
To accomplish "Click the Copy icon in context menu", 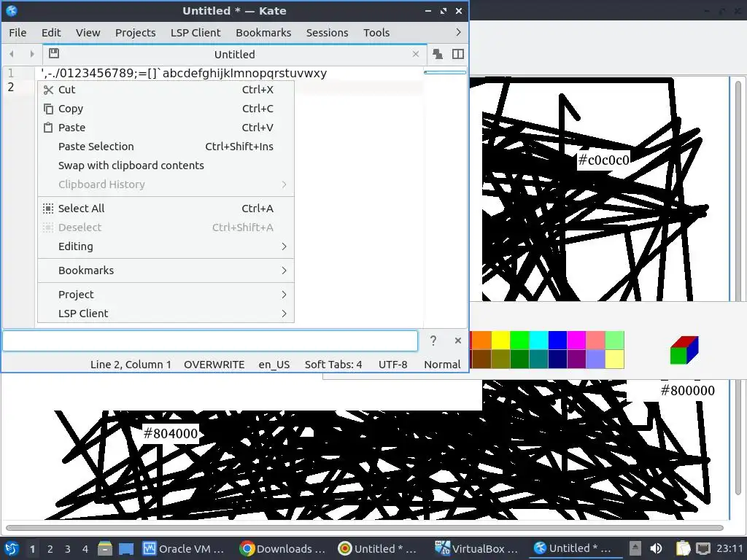I will (48, 109).
